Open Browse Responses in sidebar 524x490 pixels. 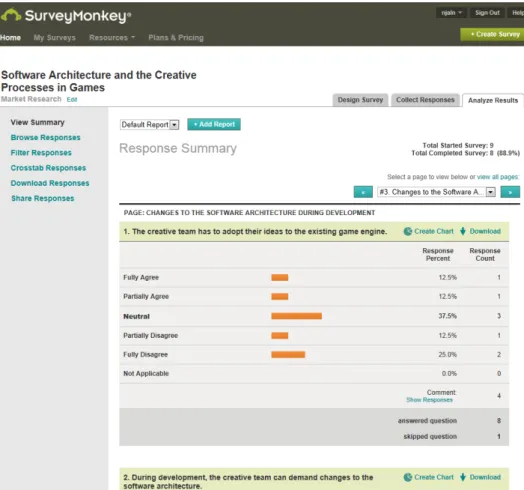click(x=45, y=137)
